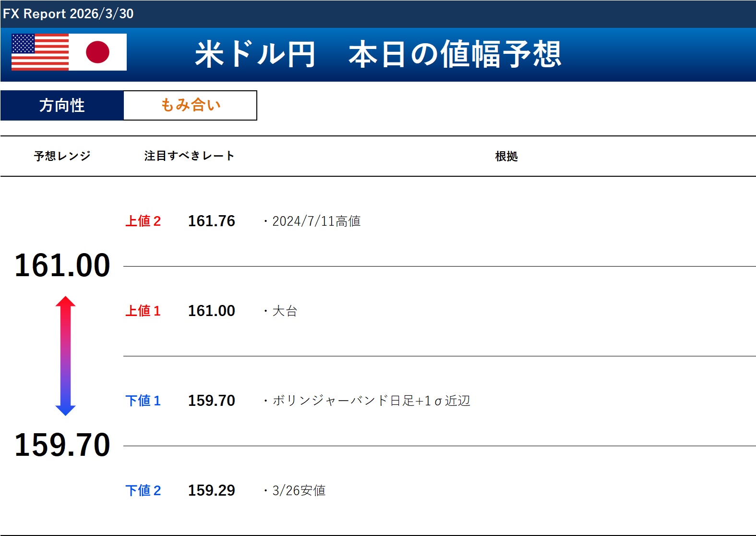Click the 下値２ blue label
756x536 pixels.
point(143,490)
